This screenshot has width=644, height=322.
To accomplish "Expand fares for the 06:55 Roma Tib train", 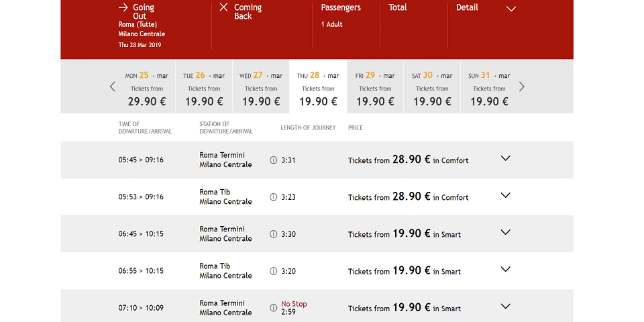I will [x=506, y=269].
